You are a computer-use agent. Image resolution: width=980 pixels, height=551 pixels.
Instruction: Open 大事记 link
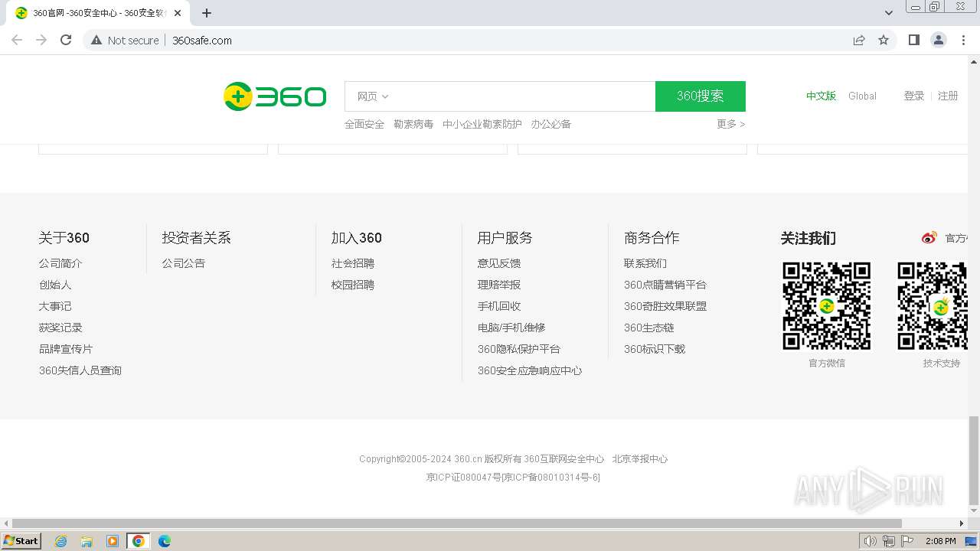point(55,306)
